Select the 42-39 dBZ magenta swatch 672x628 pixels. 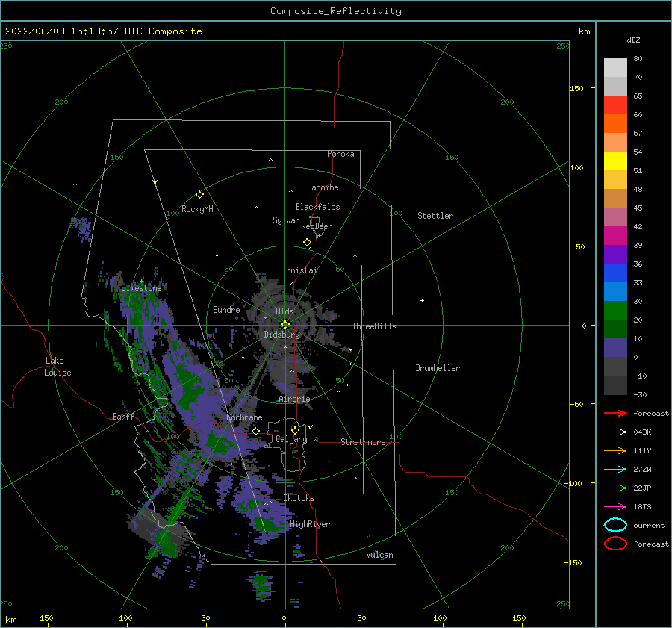tap(615, 235)
